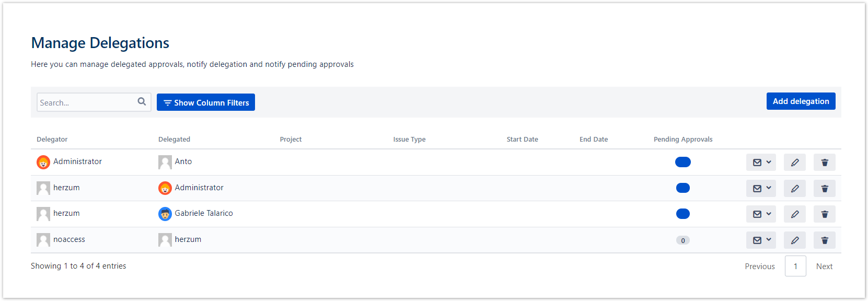The height and width of the screenshot is (301, 868).
Task: Click pending approvals badge for Gabriele Talarico row
Action: (x=682, y=214)
